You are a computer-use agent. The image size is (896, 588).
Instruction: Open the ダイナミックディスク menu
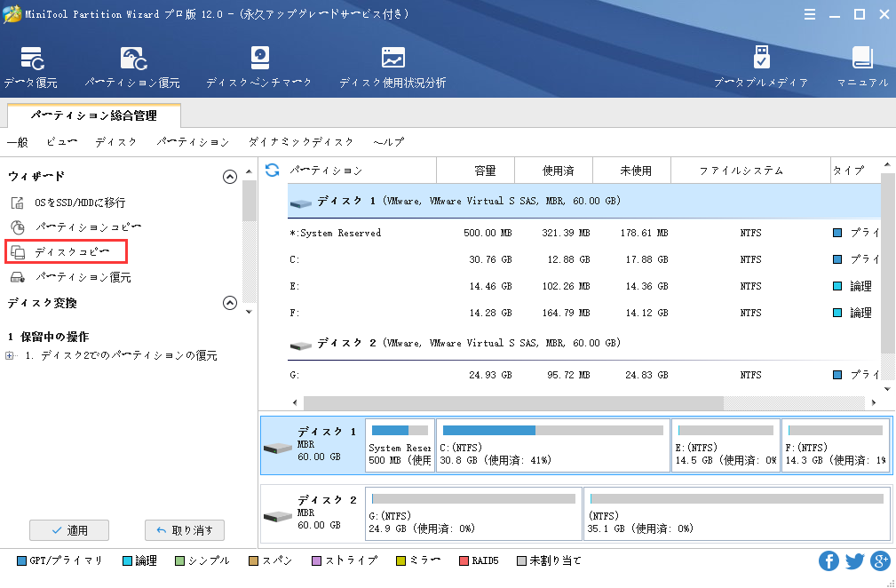coord(301,142)
